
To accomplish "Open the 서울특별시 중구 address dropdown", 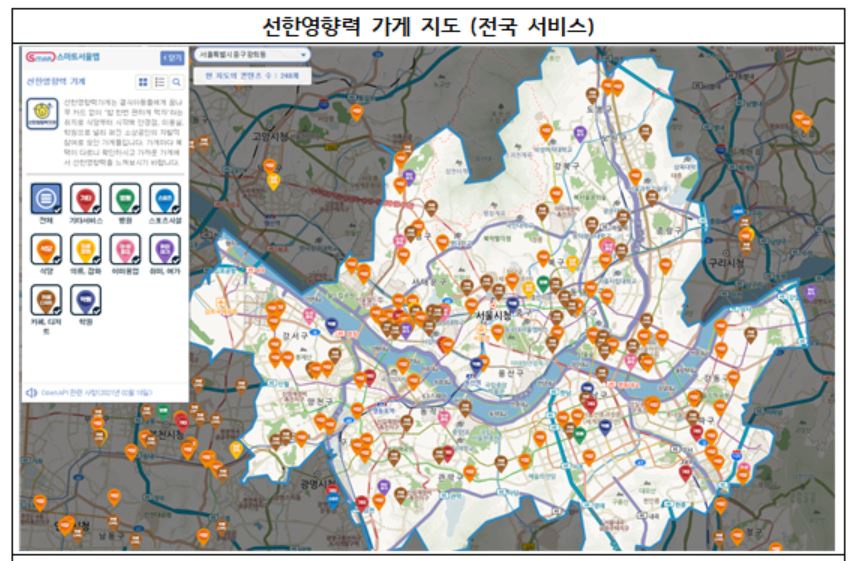I will [x=252, y=54].
